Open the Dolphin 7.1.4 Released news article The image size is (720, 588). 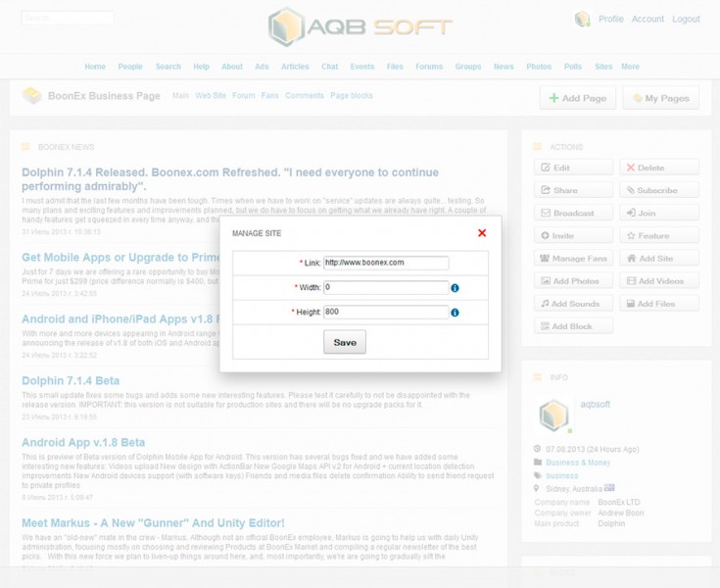click(x=230, y=179)
